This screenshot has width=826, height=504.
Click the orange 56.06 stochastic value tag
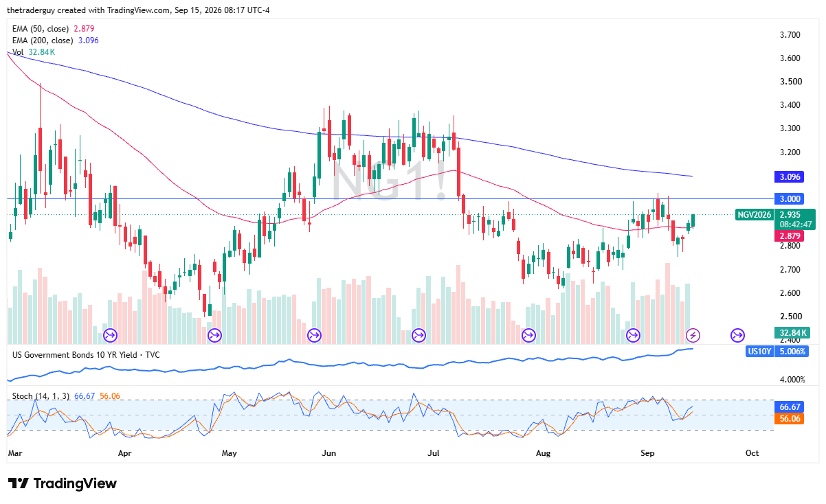click(788, 418)
